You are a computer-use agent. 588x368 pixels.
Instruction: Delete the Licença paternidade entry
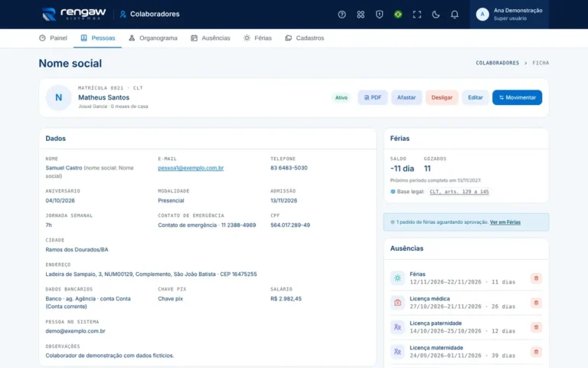pyautogui.click(x=536, y=327)
